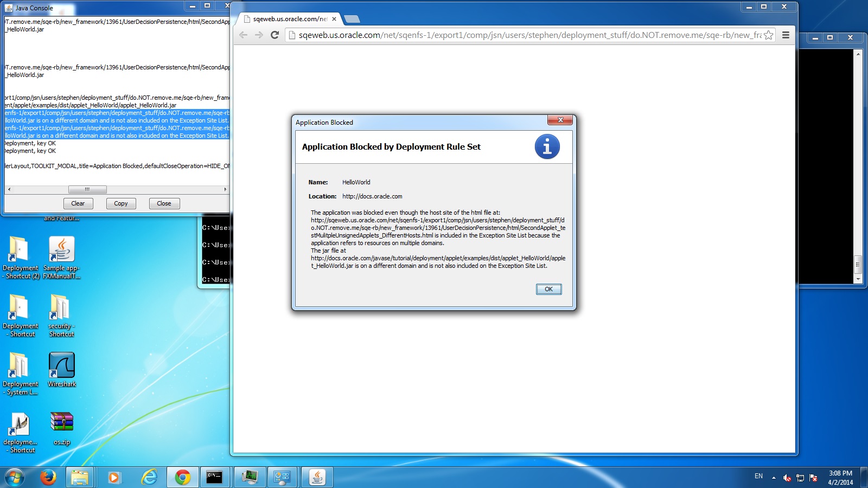
Task: Bookmark this page with the star icon
Action: tap(768, 35)
